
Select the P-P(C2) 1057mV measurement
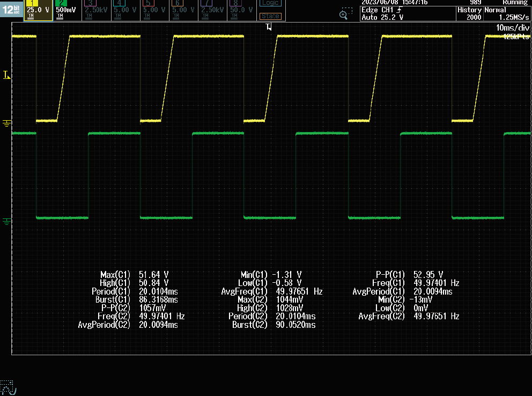click(134, 308)
